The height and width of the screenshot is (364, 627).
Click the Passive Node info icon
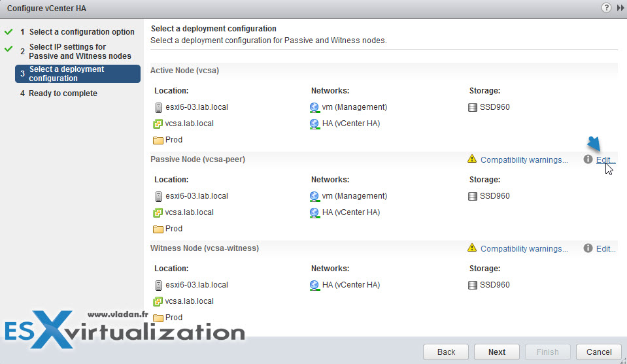click(588, 159)
